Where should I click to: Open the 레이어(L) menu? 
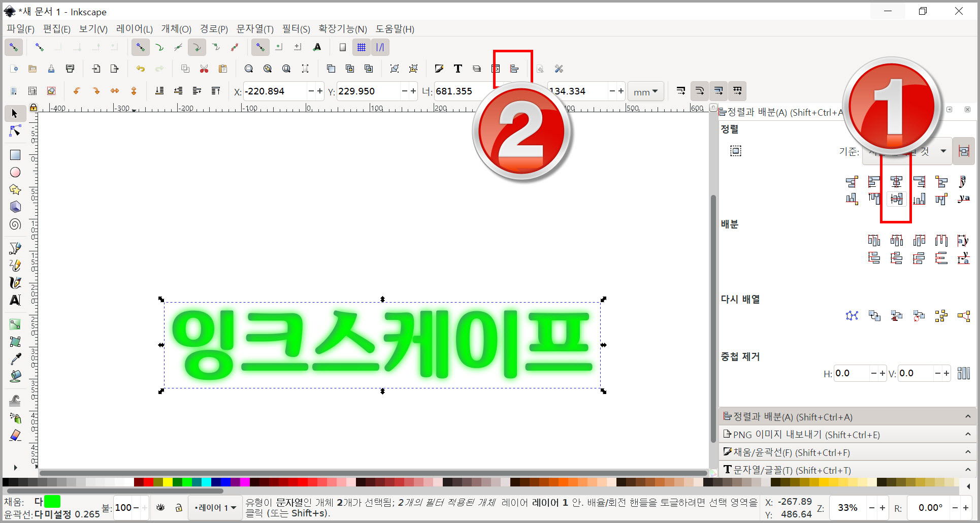click(x=134, y=29)
